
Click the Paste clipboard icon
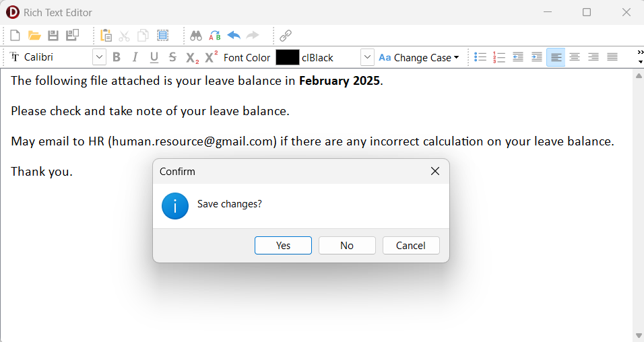tap(106, 36)
